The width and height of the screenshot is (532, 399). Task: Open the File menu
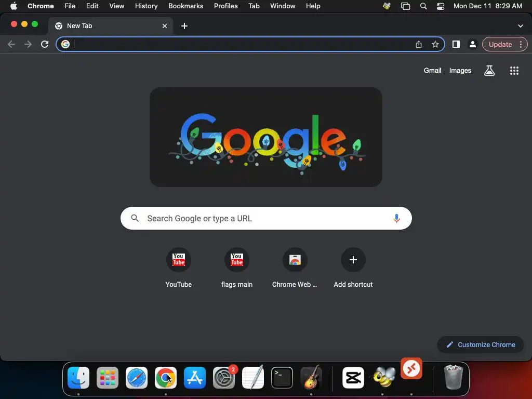[70, 6]
